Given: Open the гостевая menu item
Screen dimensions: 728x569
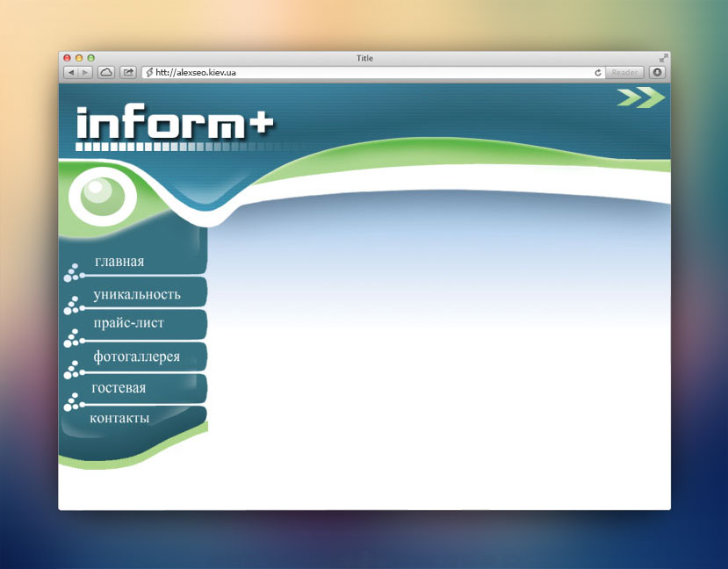Looking at the screenshot, I should click(119, 387).
